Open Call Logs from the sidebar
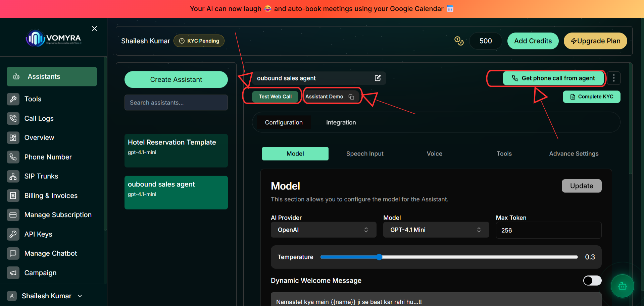The width and height of the screenshot is (644, 306). pos(39,118)
